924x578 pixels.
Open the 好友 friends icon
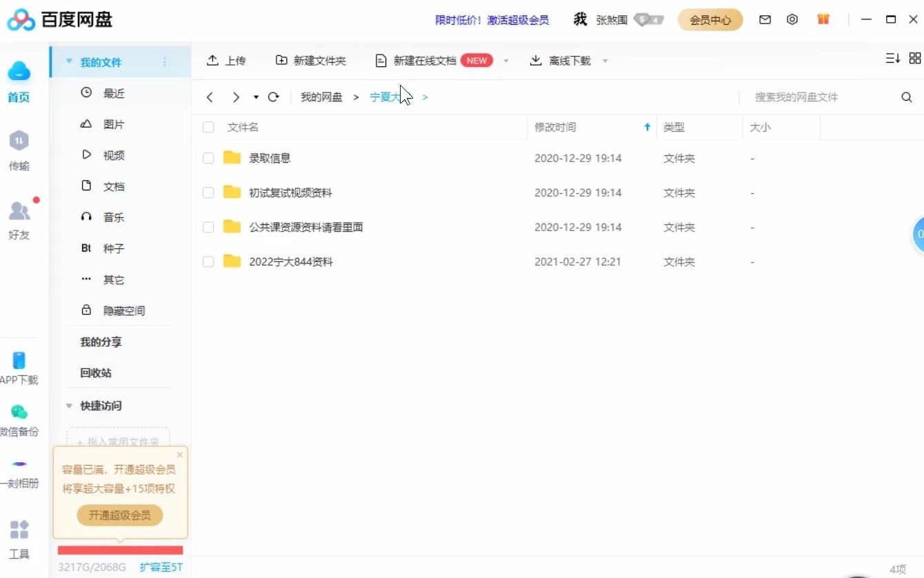(19, 210)
